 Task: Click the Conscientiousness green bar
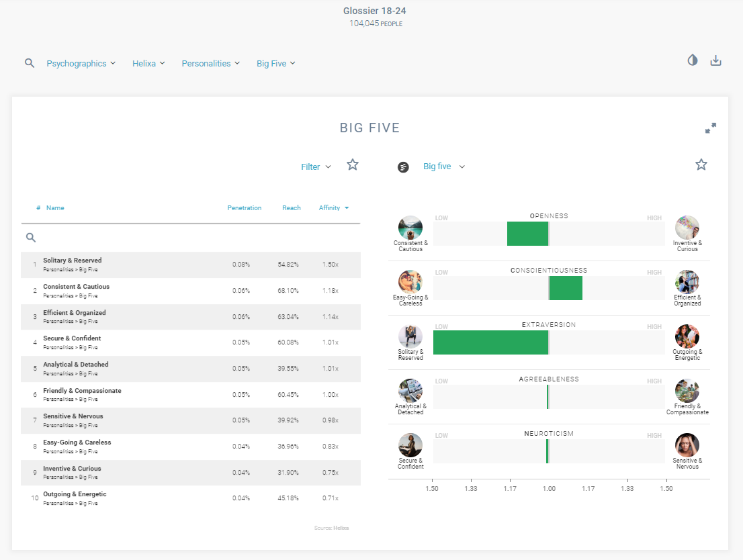(x=566, y=288)
